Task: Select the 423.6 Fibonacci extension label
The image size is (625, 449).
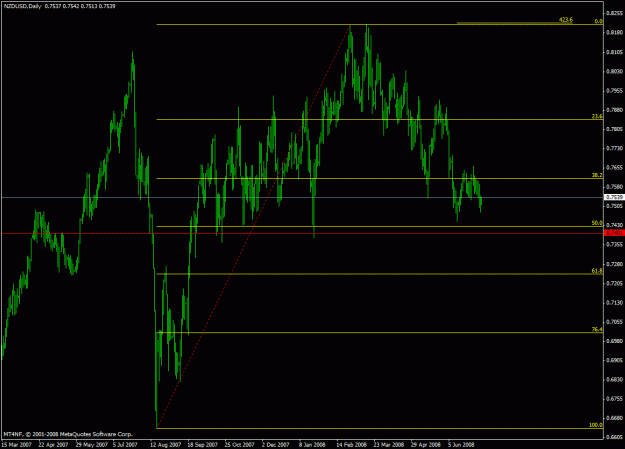Action: tap(566, 20)
